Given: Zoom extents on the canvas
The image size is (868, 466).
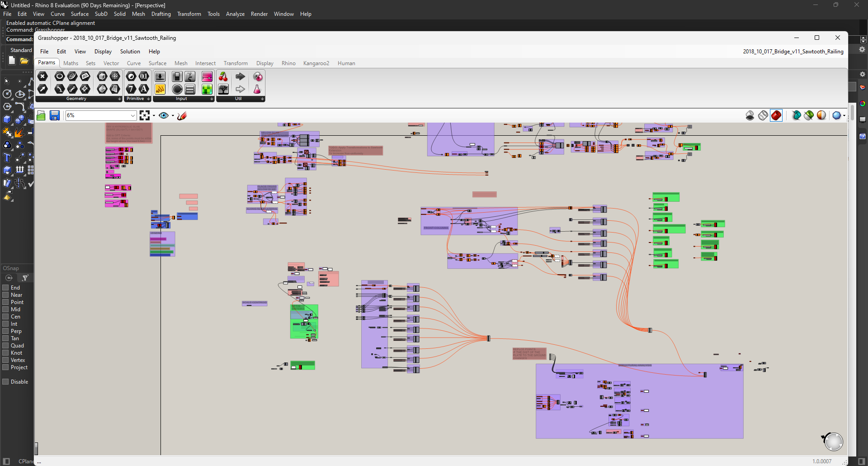Looking at the screenshot, I should [145, 116].
